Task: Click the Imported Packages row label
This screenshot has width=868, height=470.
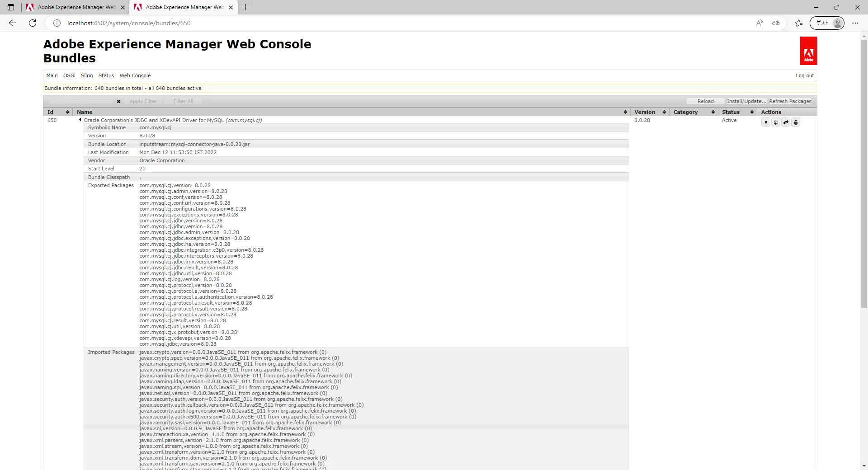Action: tap(111, 352)
